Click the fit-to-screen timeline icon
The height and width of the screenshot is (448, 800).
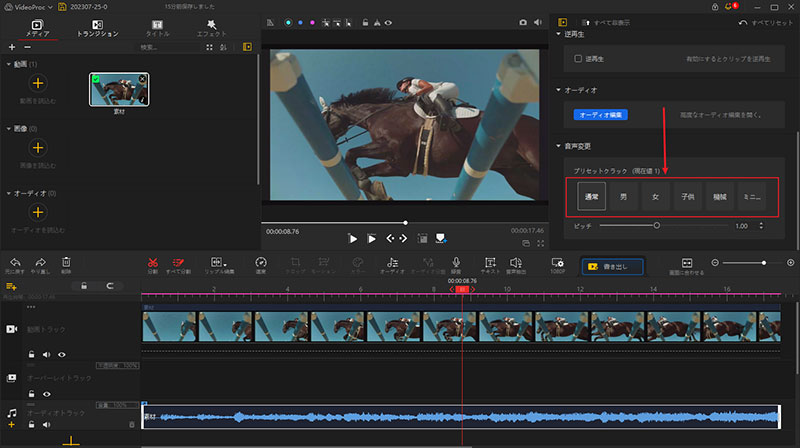click(687, 263)
